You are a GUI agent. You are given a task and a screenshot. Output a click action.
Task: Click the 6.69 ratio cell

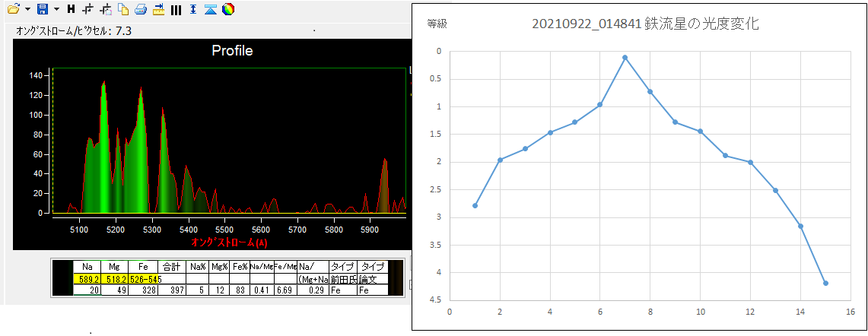pyautogui.click(x=285, y=290)
